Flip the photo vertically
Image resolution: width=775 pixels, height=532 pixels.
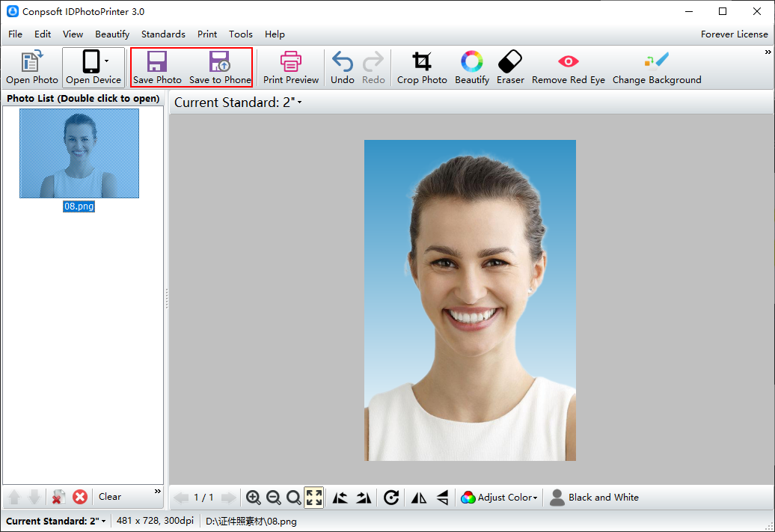coord(442,498)
